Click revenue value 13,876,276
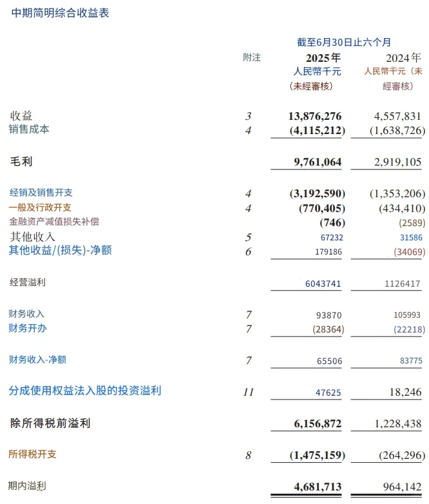This screenshot has width=429, height=504. pyautogui.click(x=315, y=116)
